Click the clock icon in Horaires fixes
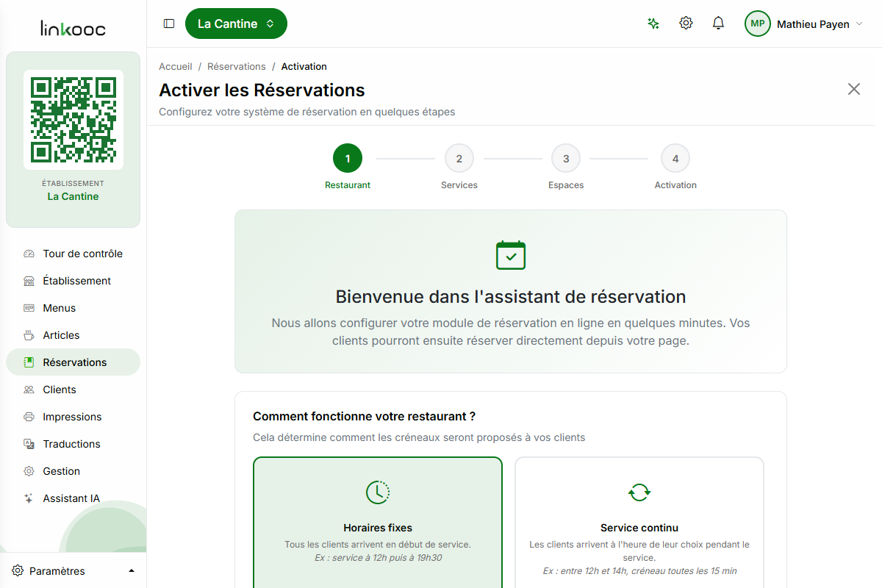 pos(378,492)
